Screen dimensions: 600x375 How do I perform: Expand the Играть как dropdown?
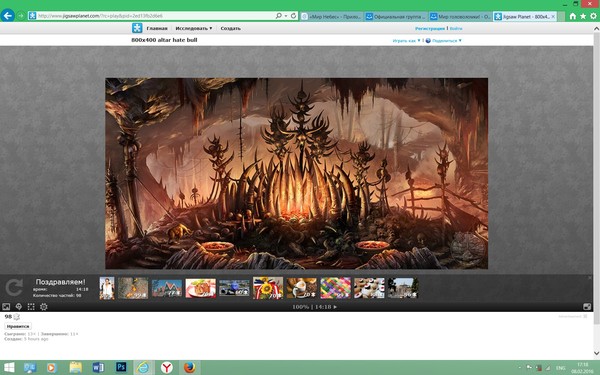[406, 41]
